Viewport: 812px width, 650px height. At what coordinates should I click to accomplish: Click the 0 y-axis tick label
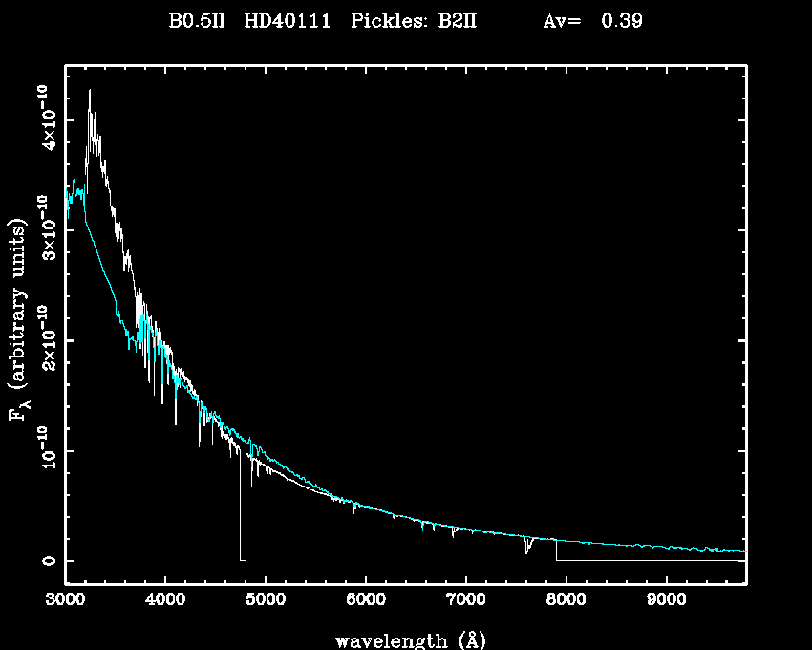[x=45, y=561]
